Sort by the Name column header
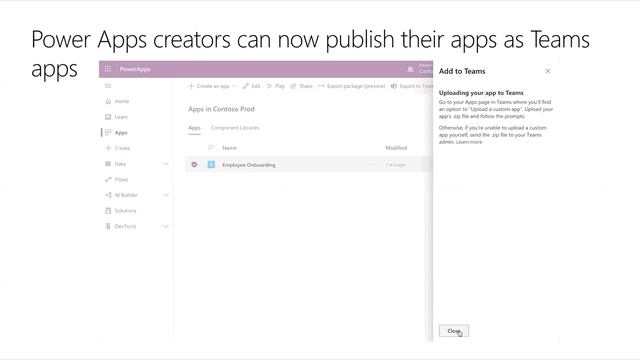This screenshot has height=360, width=640. click(x=230, y=148)
